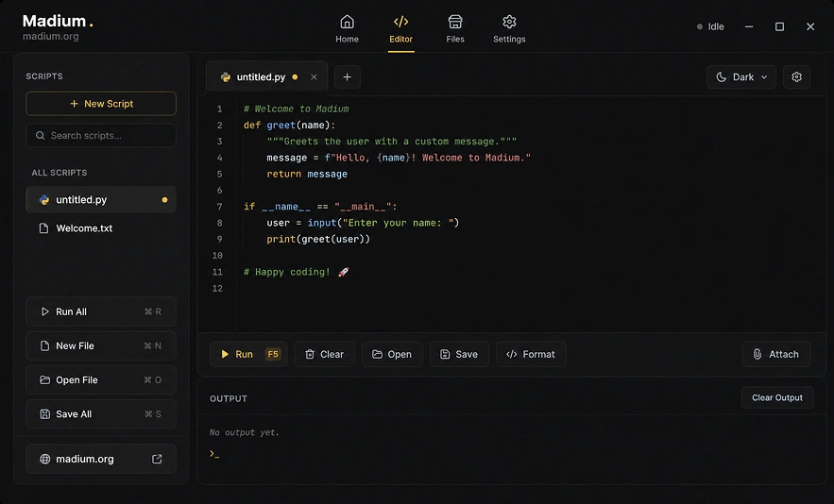Switch to the Editor tab

[x=400, y=29]
